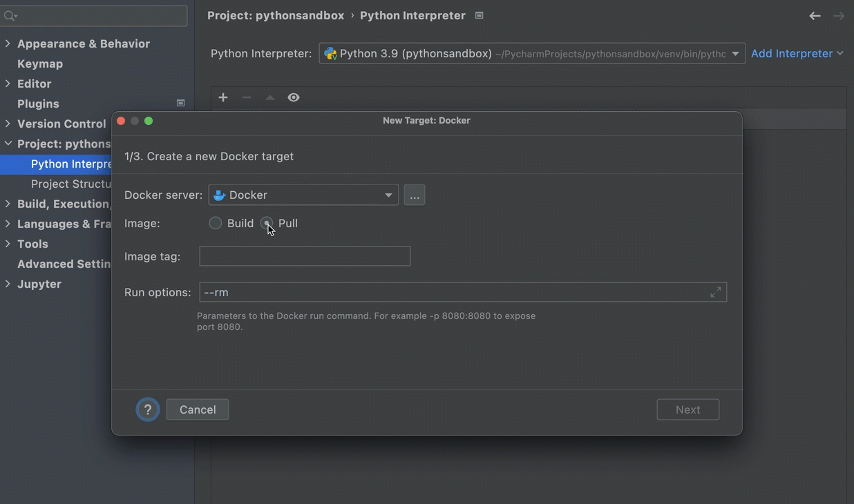854x504 pixels.
Task: Click the back arrow in settings header
Action: coord(815,15)
